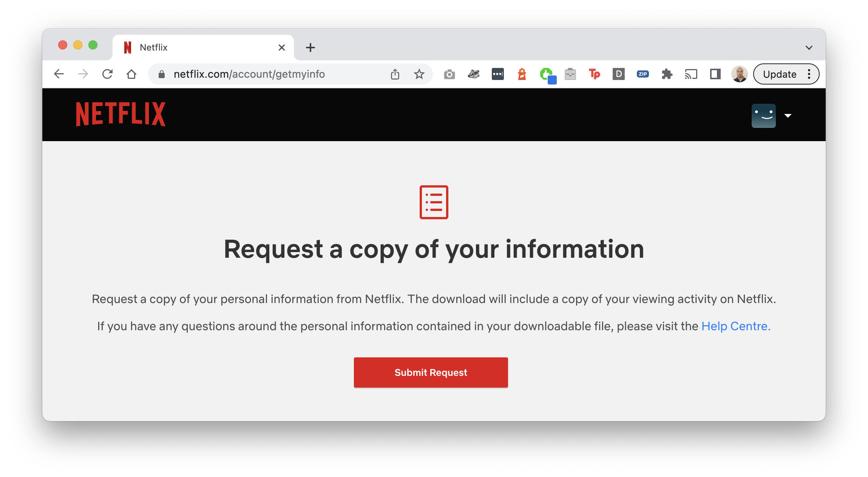Open a new browser tab
Viewport: 868px width, 477px height.
click(310, 48)
